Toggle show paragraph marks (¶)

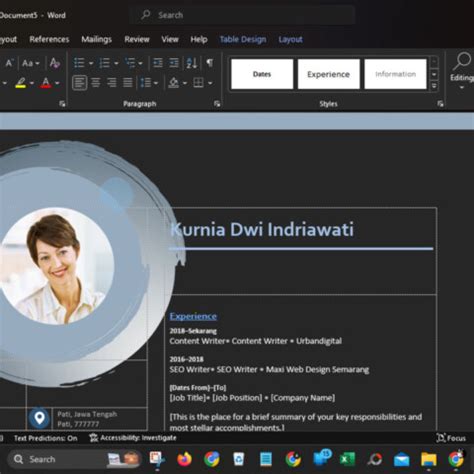click(x=209, y=63)
